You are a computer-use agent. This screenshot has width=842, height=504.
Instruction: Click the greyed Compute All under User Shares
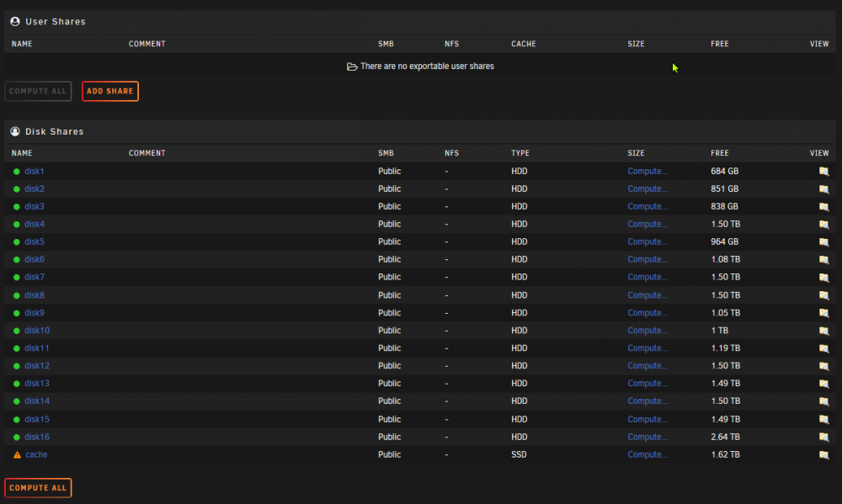click(38, 91)
